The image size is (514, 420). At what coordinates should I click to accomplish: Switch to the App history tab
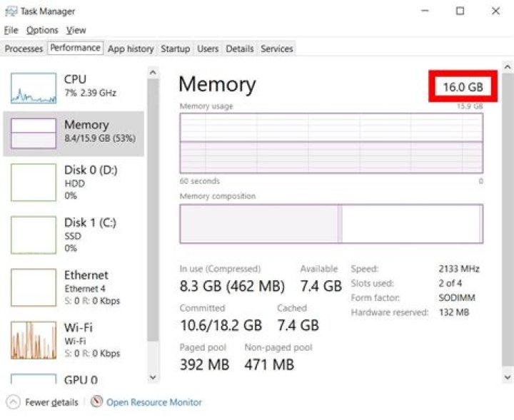point(131,48)
